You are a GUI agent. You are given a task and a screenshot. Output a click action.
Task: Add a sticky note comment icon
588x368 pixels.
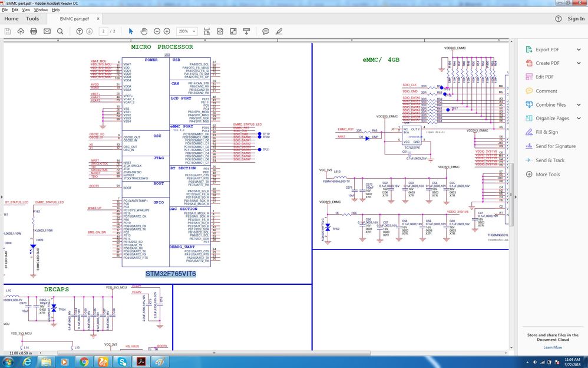pyautogui.click(x=266, y=31)
